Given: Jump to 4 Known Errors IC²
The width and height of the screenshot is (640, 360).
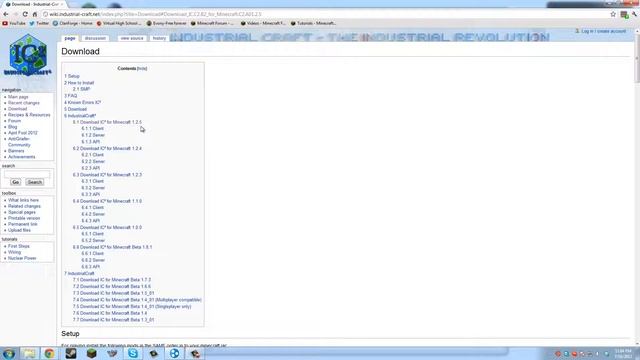Looking at the screenshot, I should point(82,102).
